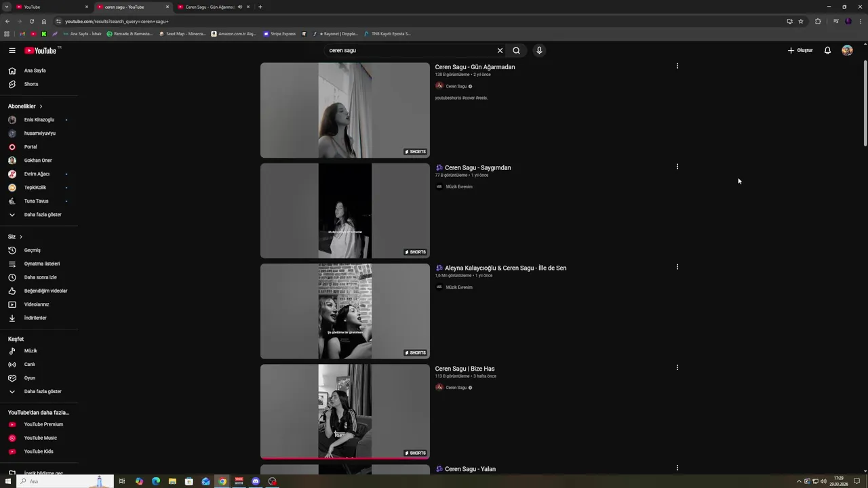Open the Oluştur create button
This screenshot has width=868, height=488.
800,50
